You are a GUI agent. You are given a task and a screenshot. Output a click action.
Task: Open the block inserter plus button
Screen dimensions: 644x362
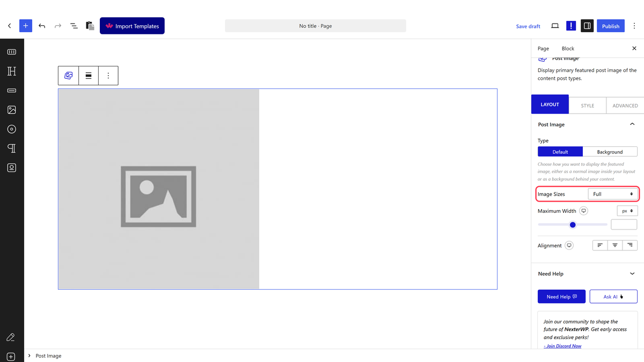tap(26, 26)
